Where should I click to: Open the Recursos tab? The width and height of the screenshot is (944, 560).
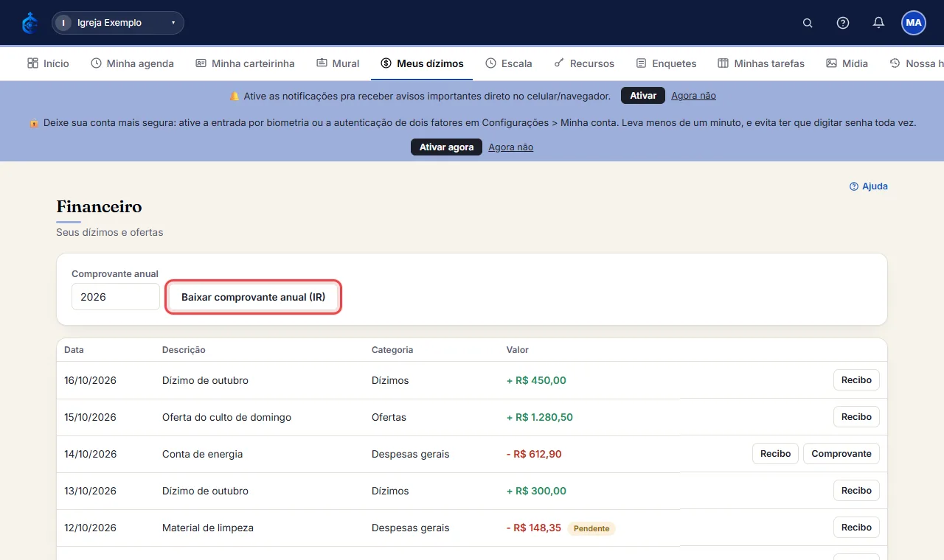(x=584, y=63)
